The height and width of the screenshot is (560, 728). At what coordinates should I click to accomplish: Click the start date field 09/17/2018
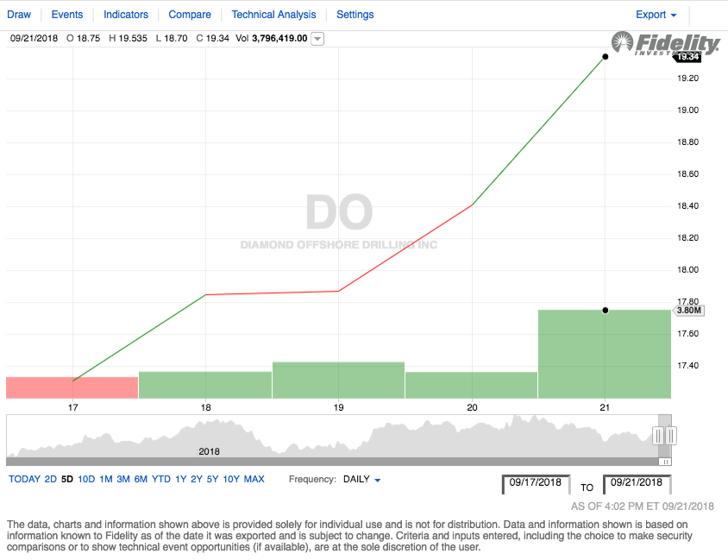(536, 484)
